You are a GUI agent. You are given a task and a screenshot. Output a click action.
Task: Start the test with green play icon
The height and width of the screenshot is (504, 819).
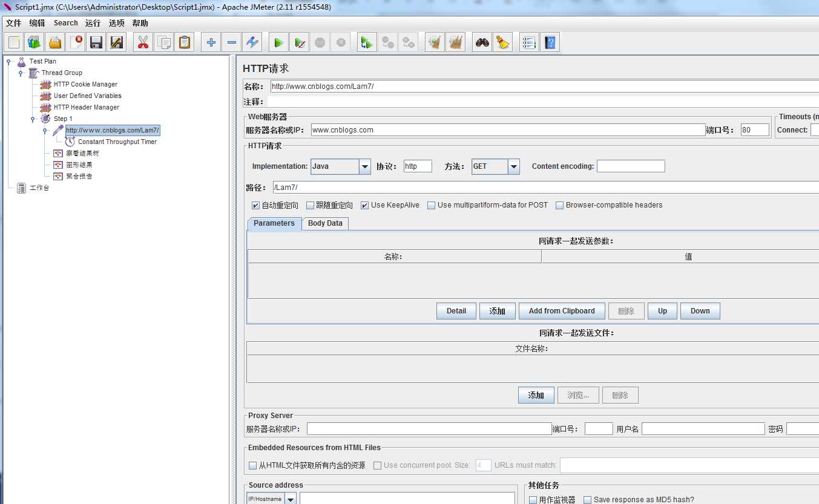coord(278,42)
